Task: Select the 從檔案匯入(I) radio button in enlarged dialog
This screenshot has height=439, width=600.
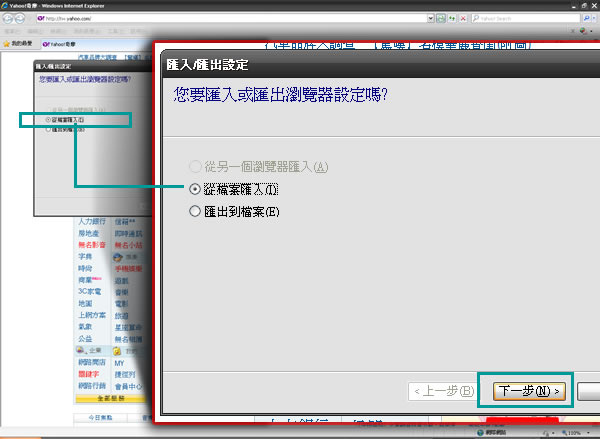Action: point(195,189)
